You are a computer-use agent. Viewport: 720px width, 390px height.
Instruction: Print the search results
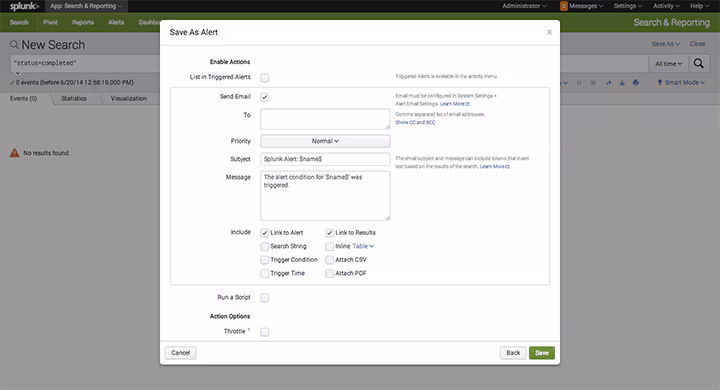(636, 83)
